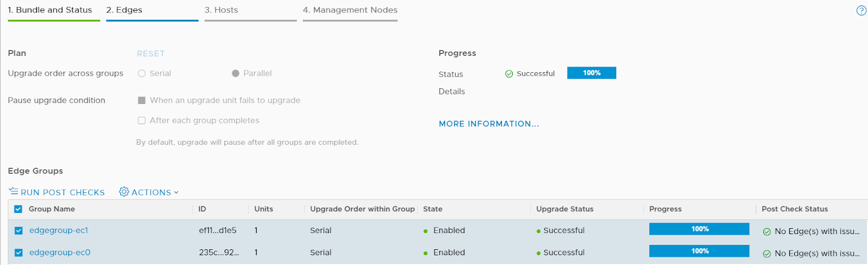Open the Management Nodes tab
Image resolution: width=868 pixels, height=265 pixels.
[350, 10]
